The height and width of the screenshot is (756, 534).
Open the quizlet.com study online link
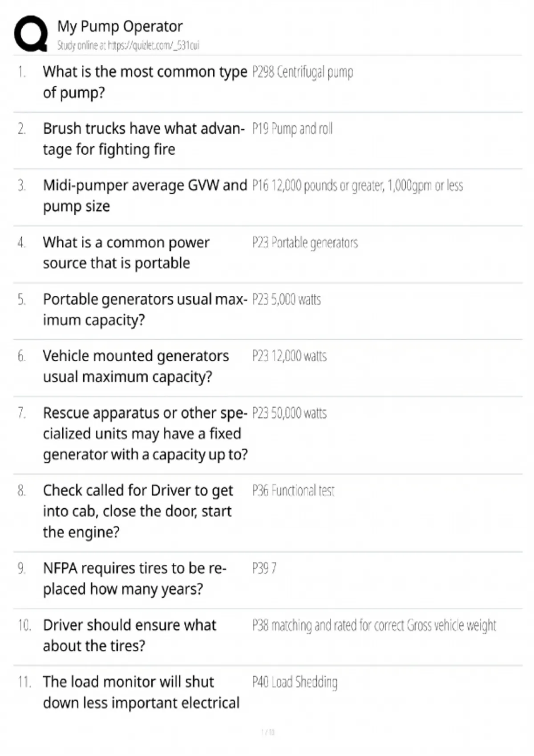pos(128,45)
